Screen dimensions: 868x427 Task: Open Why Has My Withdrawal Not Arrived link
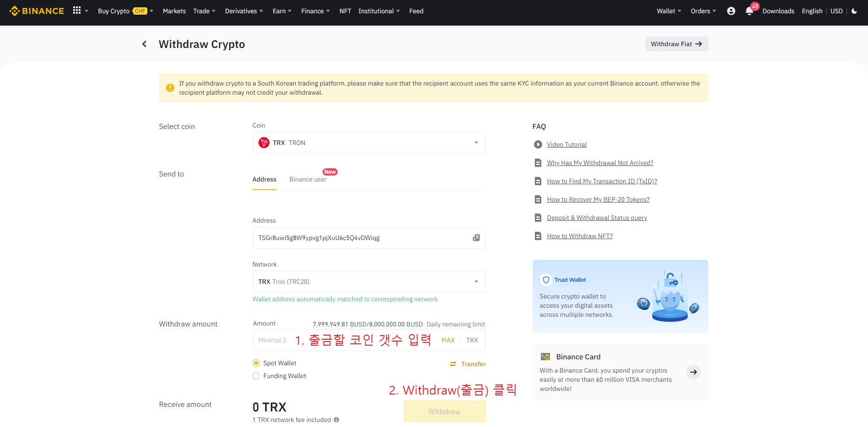tap(600, 163)
